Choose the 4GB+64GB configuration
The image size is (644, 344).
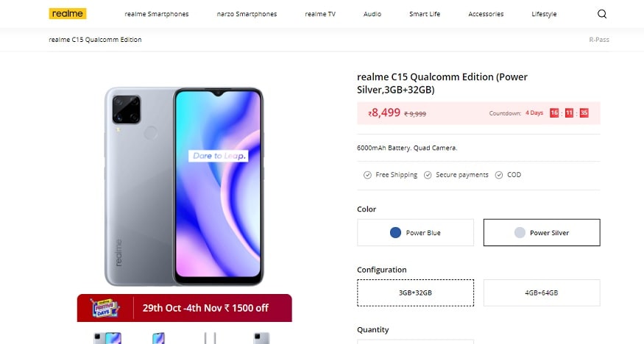tap(542, 293)
